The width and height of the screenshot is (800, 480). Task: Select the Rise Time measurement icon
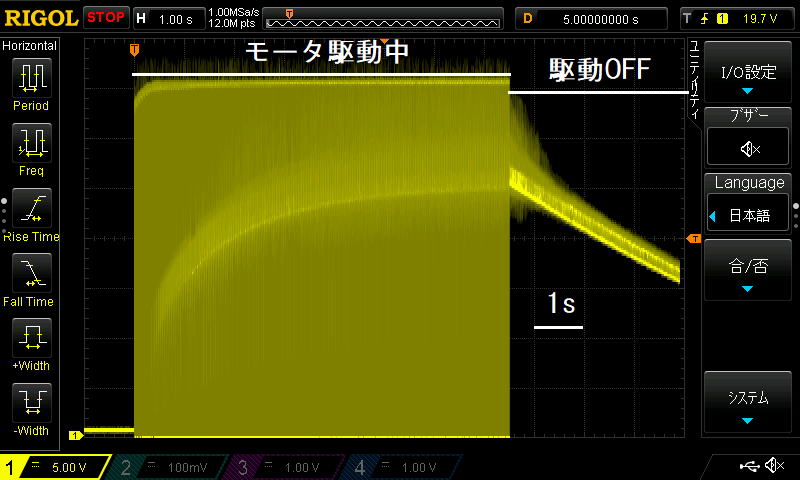pos(32,208)
